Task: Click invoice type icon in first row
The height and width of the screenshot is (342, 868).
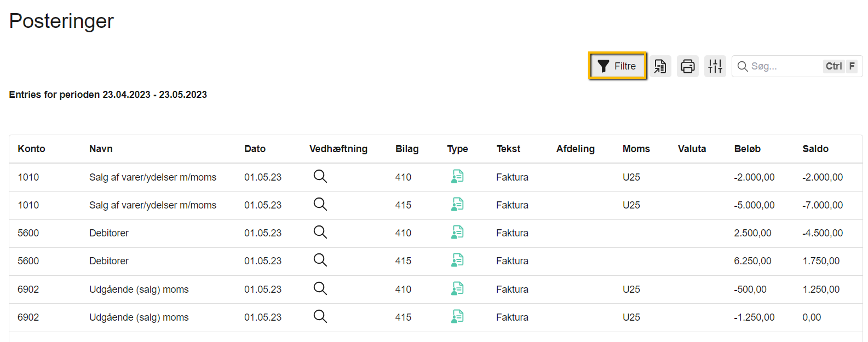Action: 457,176
